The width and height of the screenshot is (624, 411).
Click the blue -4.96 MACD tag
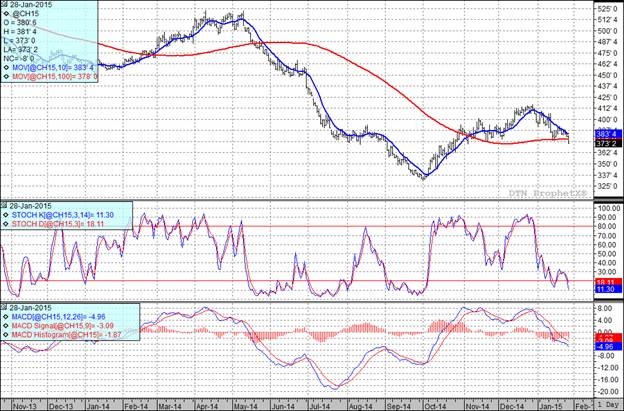[608, 347]
